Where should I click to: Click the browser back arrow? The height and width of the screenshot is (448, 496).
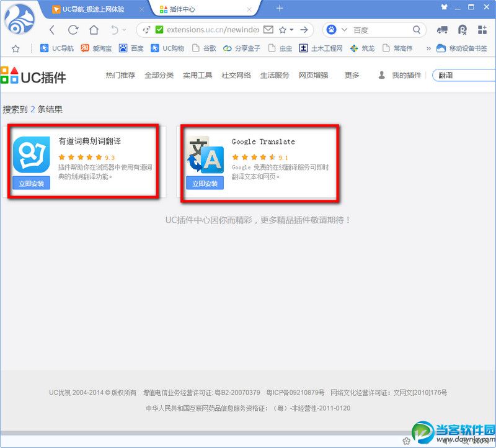tap(52, 30)
